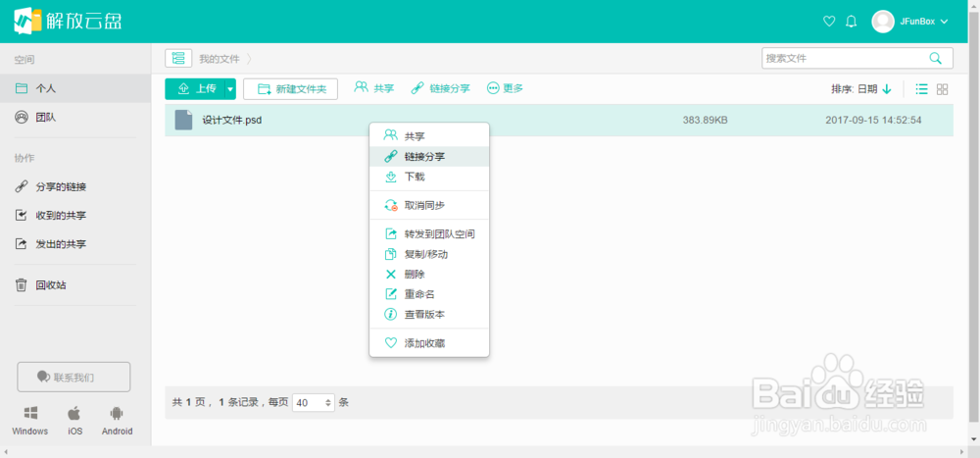
Task: Open the page size 40 selector
Action: click(314, 403)
